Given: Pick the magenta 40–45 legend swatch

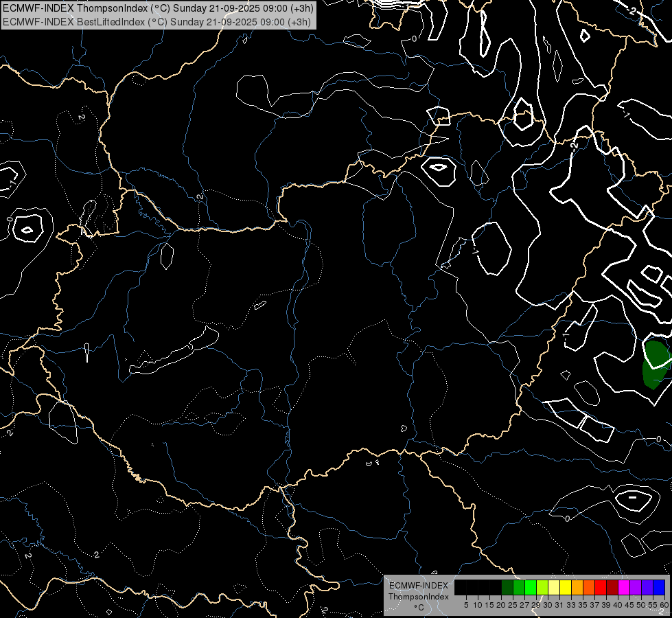Looking at the screenshot, I should coord(624,588).
